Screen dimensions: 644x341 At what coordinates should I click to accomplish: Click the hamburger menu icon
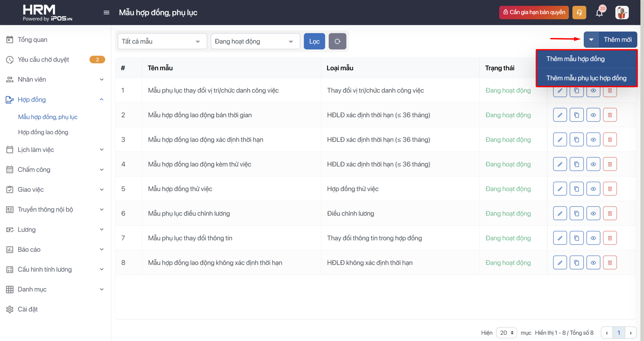(106, 12)
